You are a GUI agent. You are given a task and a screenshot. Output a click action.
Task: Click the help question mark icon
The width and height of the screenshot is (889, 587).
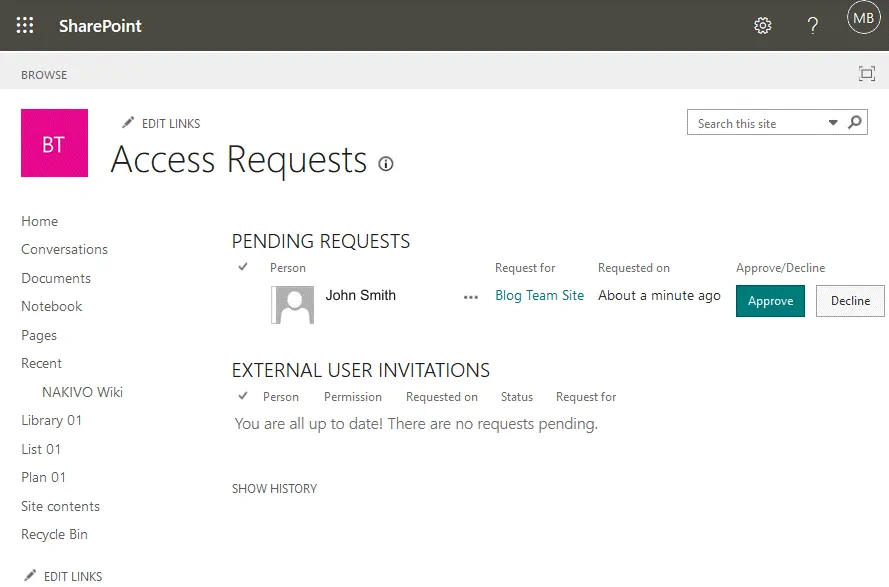(813, 26)
